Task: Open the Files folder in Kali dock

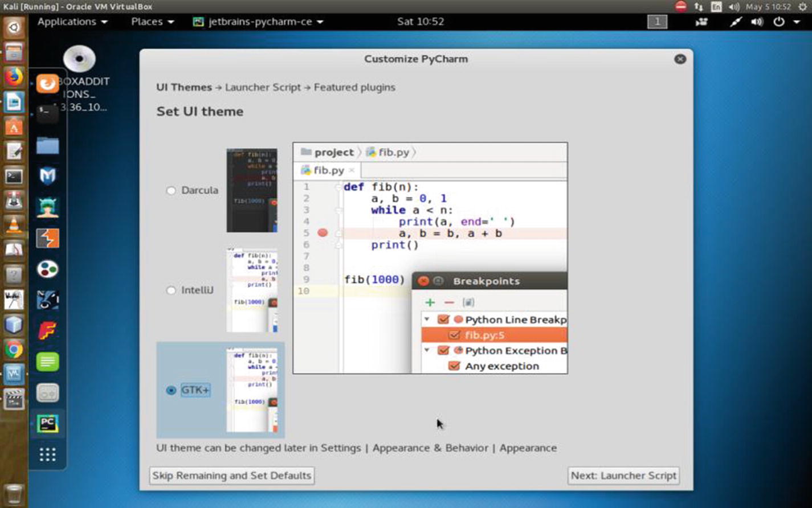Action: click(47, 145)
